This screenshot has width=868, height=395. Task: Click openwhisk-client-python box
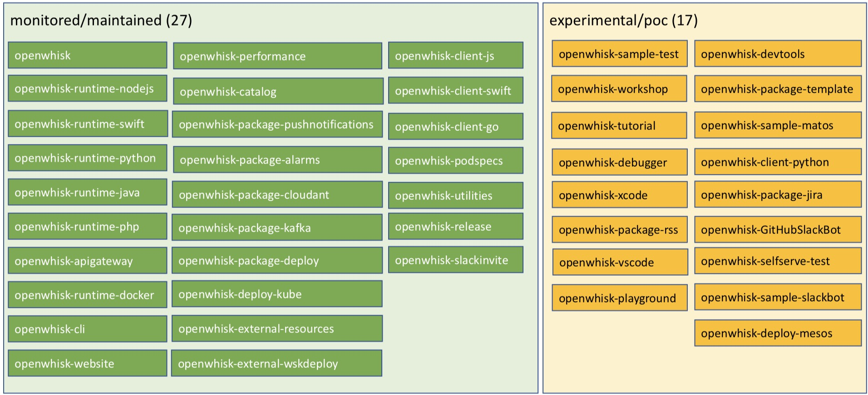778,162
